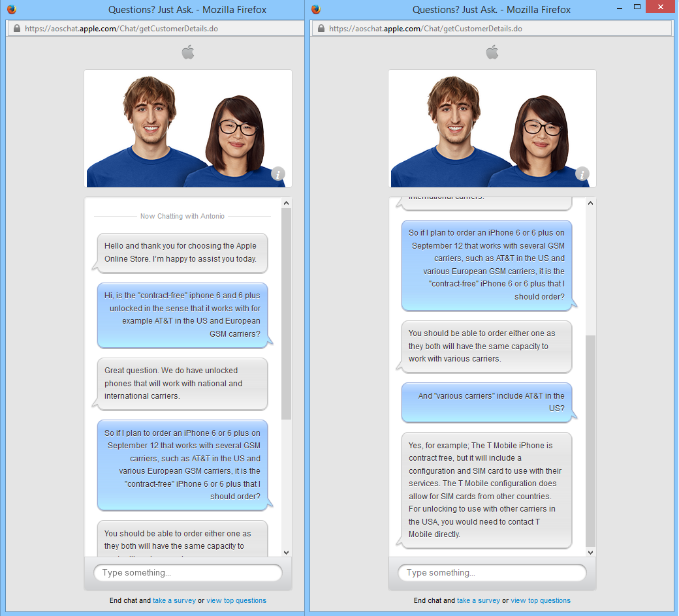Viewport: 679px width, 616px height.
Task: Open the info icon on left window photo
Action: coord(278,174)
